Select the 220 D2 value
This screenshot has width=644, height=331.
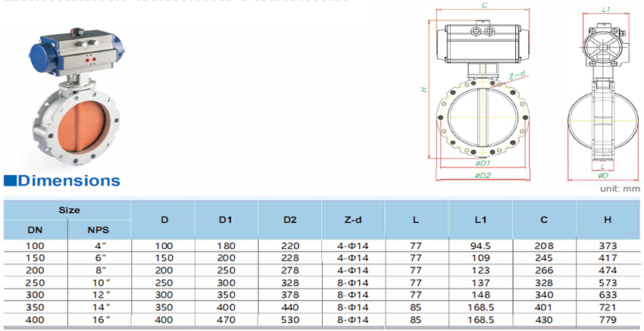290,246
